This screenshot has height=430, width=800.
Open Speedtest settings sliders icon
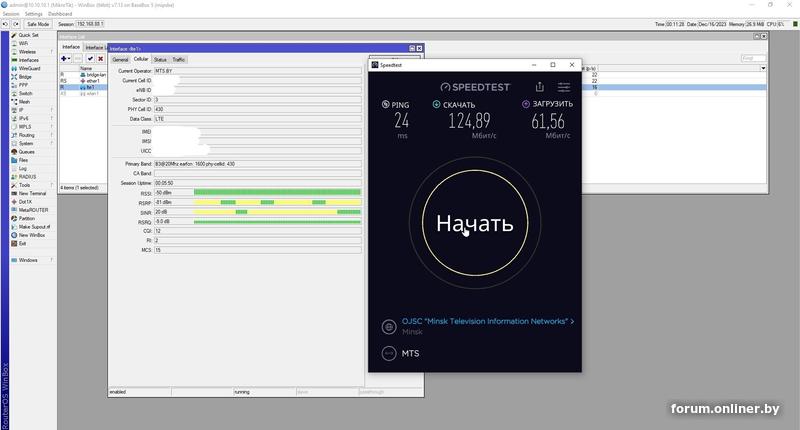(x=564, y=87)
